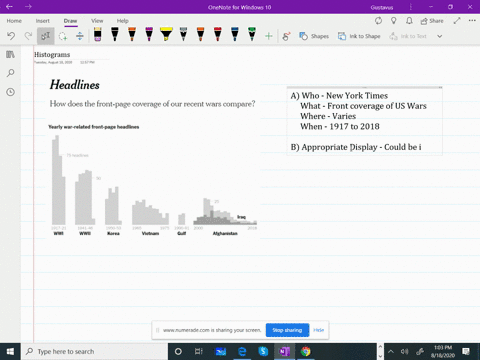
Task: Open the Gustavus account menu
Action: 382,7
